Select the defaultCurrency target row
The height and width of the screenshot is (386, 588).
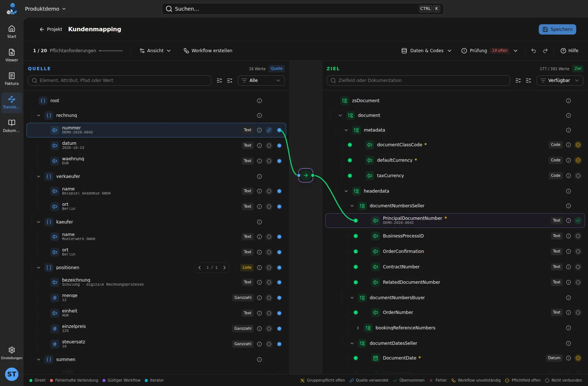(455, 160)
